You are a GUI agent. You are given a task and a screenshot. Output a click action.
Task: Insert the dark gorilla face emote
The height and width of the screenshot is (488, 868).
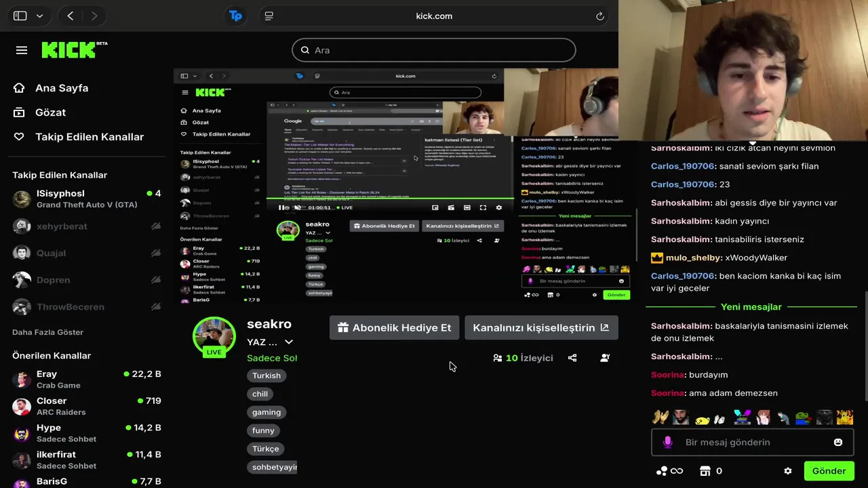tap(824, 417)
